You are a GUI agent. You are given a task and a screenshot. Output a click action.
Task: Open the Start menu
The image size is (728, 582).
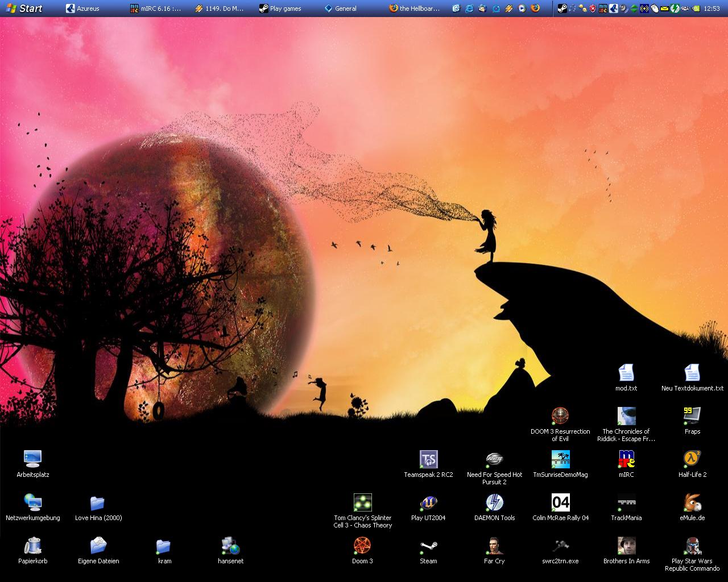tap(24, 9)
